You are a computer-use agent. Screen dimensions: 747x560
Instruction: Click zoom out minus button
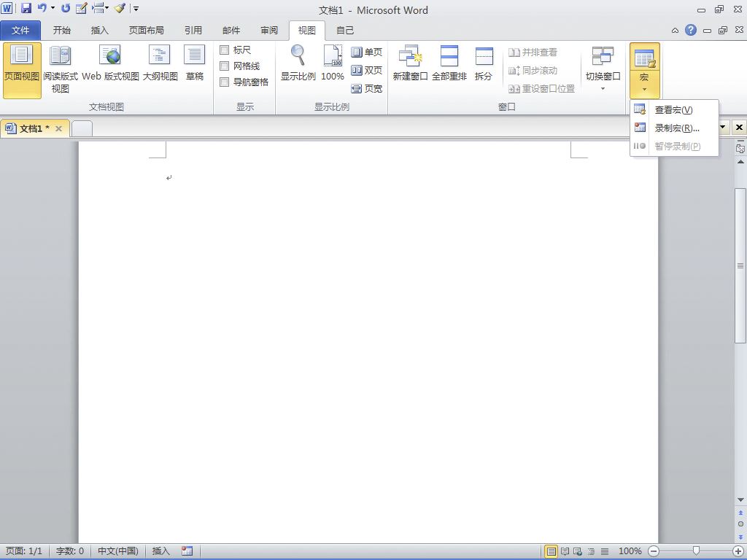pyautogui.click(x=654, y=551)
